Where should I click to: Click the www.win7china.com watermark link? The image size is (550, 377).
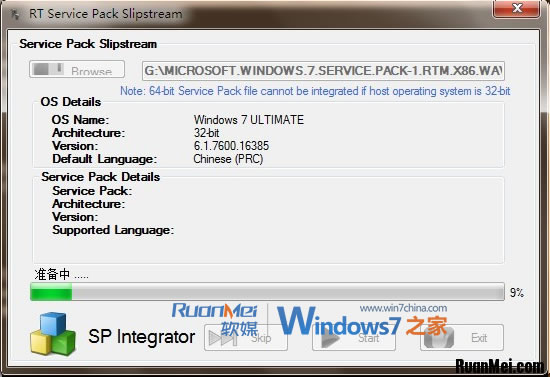pos(403,308)
